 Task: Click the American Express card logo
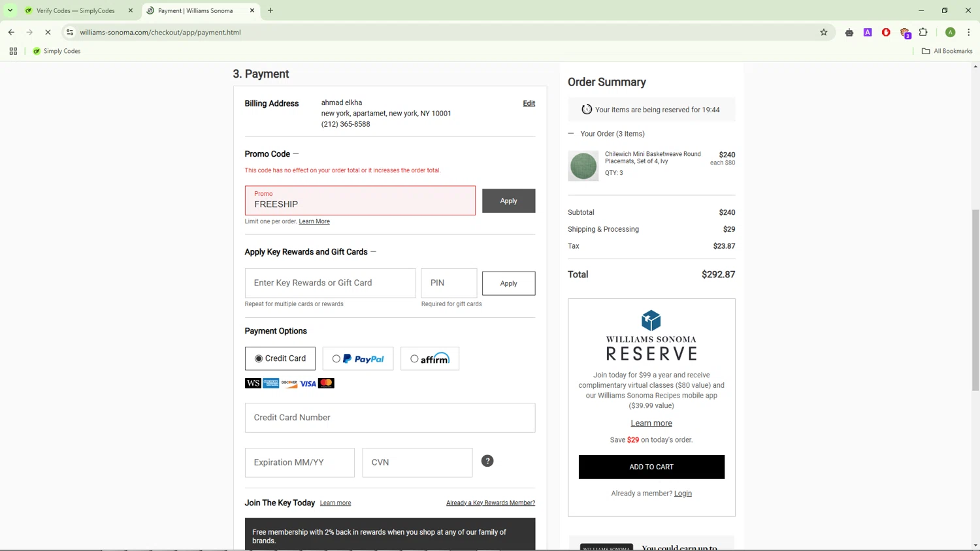(x=271, y=383)
